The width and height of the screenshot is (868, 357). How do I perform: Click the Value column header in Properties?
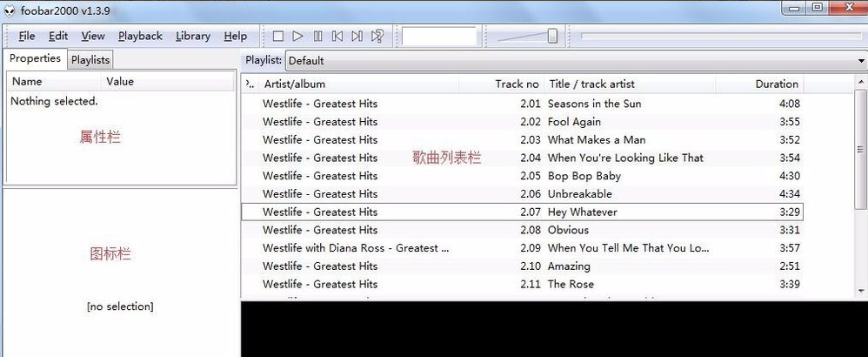tap(168, 82)
